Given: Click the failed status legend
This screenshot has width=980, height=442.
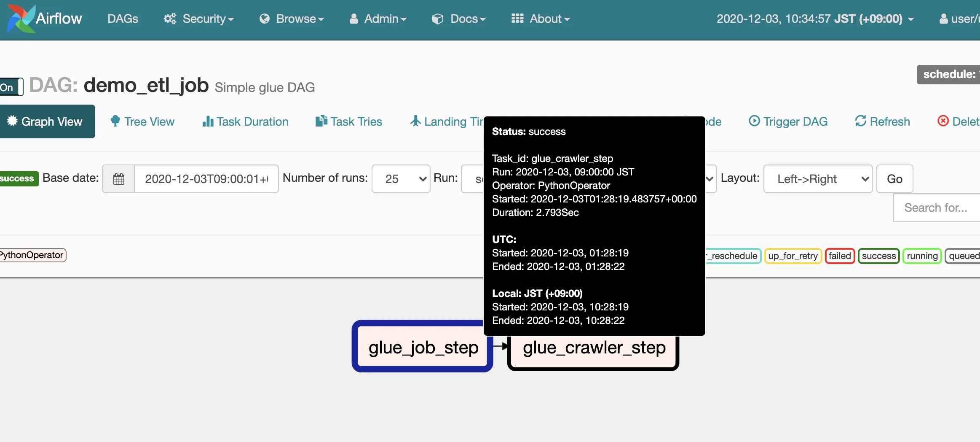Looking at the screenshot, I should pyautogui.click(x=840, y=256).
